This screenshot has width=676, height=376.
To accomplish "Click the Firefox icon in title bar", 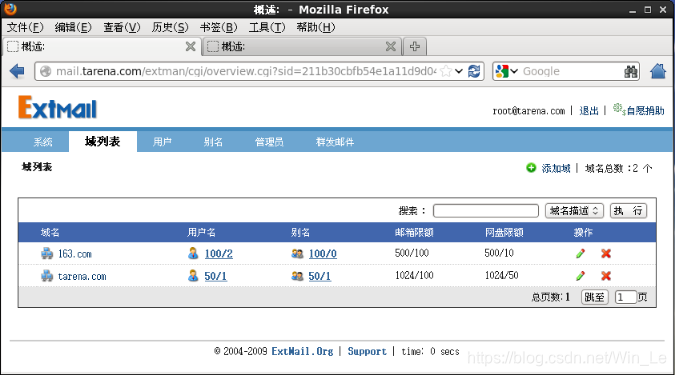I will coord(10,9).
